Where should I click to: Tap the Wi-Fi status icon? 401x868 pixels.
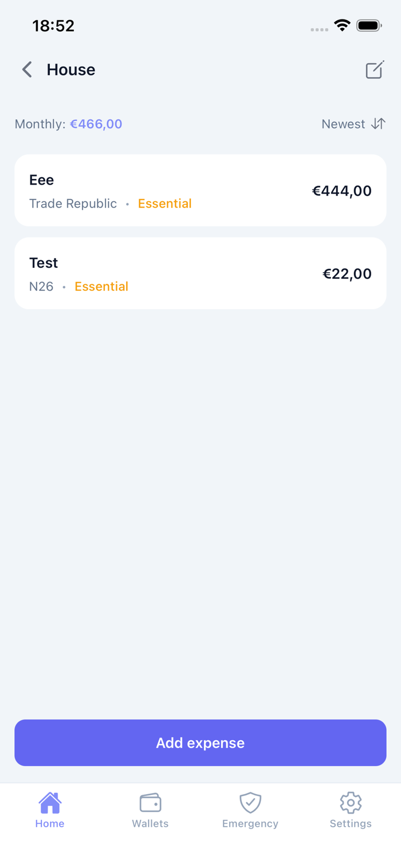pos(342,26)
